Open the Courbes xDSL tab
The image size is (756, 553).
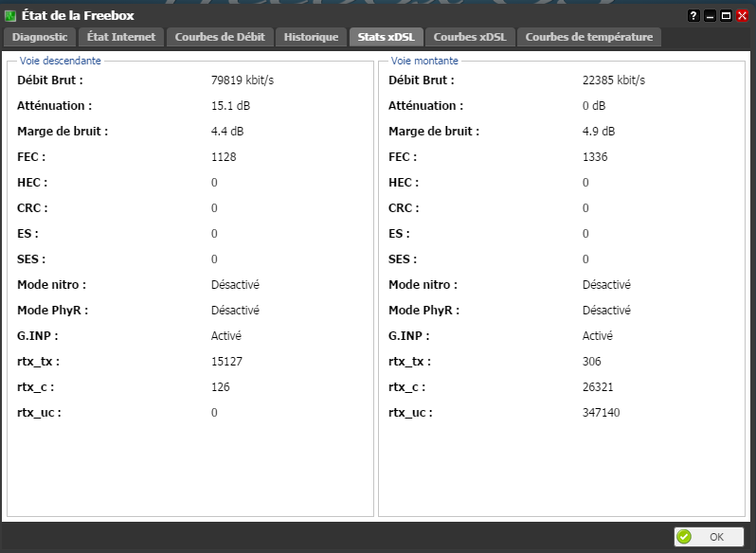470,37
